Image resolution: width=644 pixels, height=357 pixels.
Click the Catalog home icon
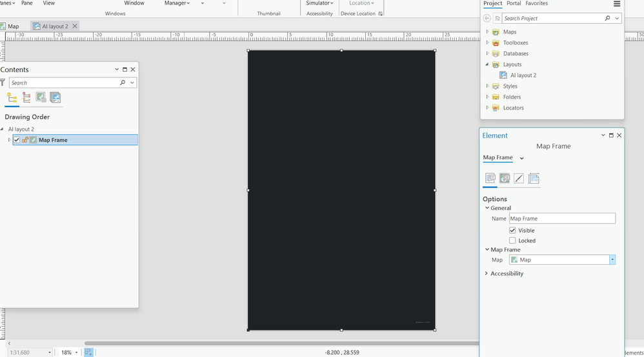click(498, 19)
